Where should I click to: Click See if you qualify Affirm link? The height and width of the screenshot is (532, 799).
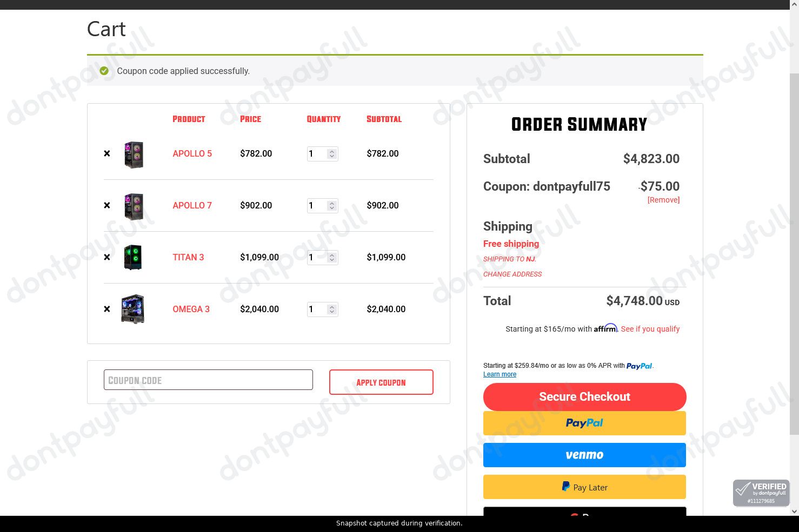(x=650, y=329)
